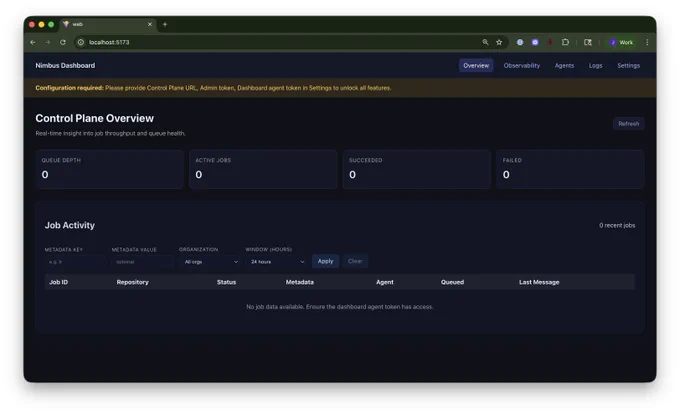This screenshot has height=414, width=680.
Task: Click the browser forward arrow
Action: [48, 42]
